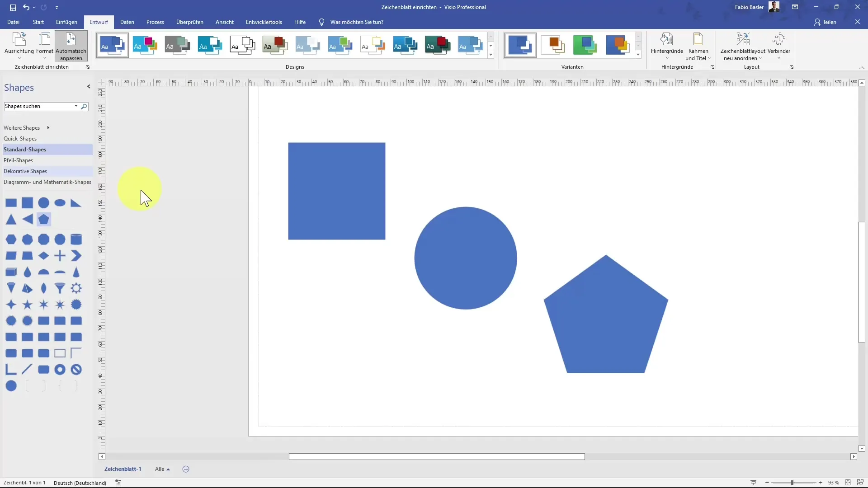Click the Was möchten Sie tun? box

[357, 22]
